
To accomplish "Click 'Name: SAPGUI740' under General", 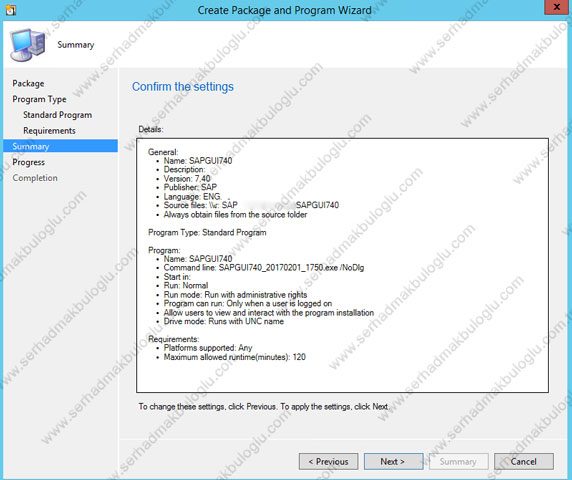I will (x=198, y=160).
